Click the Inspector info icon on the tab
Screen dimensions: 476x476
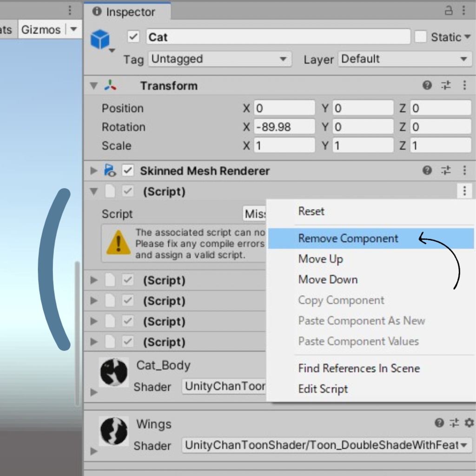[x=97, y=12]
